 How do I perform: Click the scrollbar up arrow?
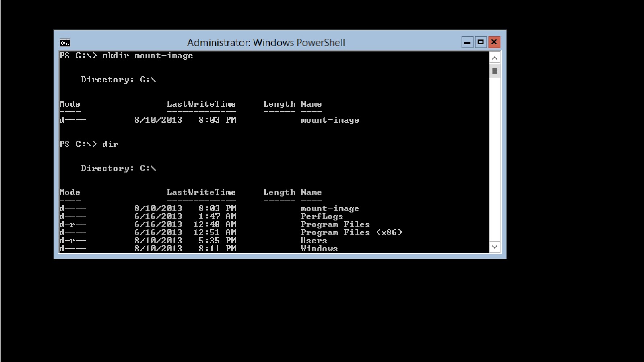point(495,57)
